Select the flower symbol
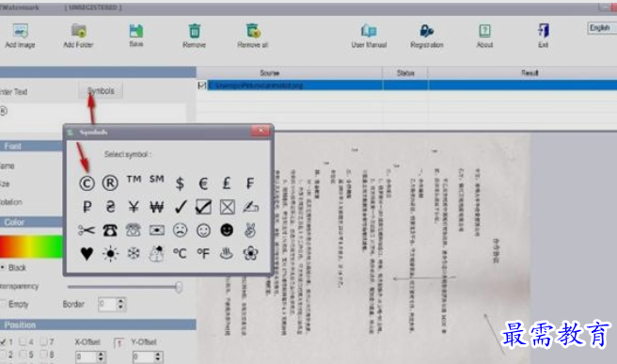This screenshot has height=364, width=617. point(250,253)
